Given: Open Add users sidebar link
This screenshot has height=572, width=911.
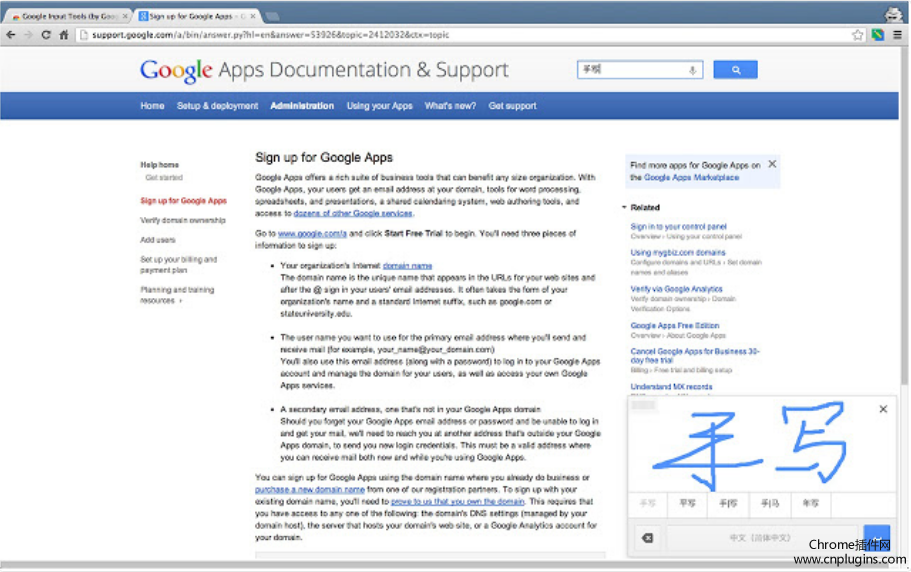Looking at the screenshot, I should [x=157, y=240].
